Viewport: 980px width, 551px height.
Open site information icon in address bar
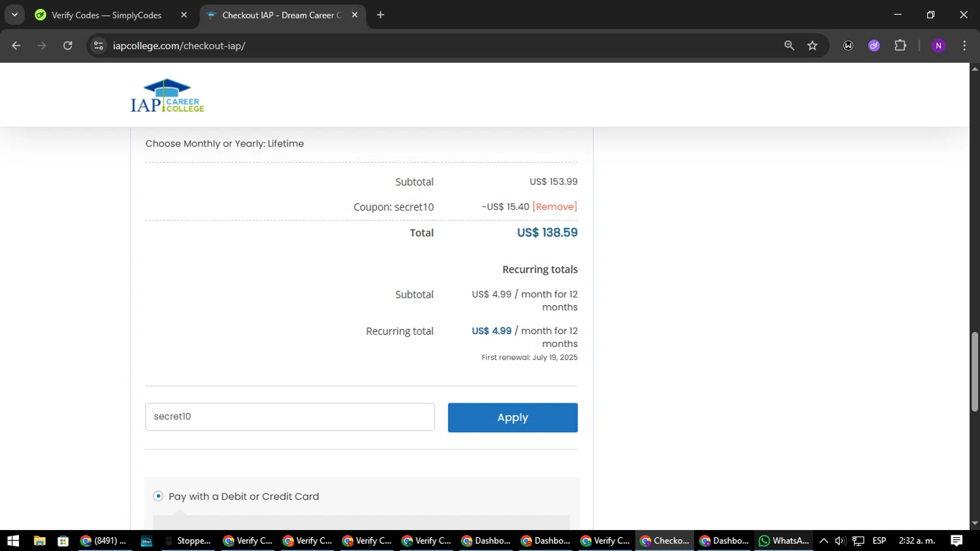tap(99, 46)
